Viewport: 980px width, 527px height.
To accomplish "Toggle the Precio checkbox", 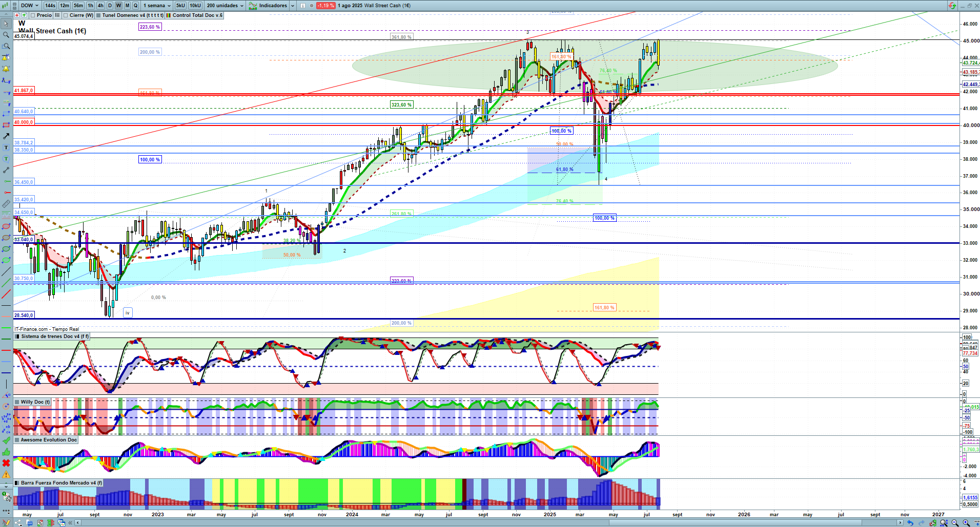I will click(x=33, y=15).
